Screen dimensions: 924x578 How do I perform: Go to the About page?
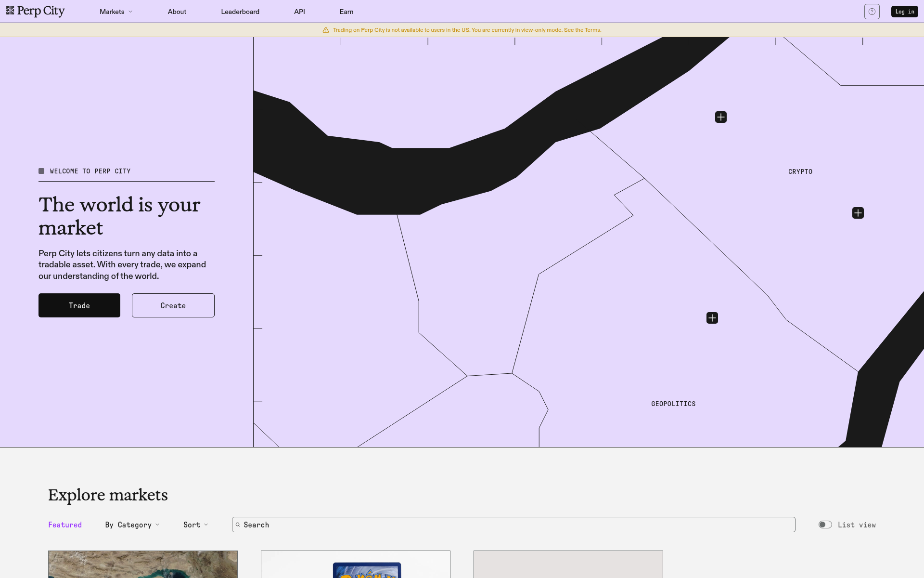coord(177,12)
